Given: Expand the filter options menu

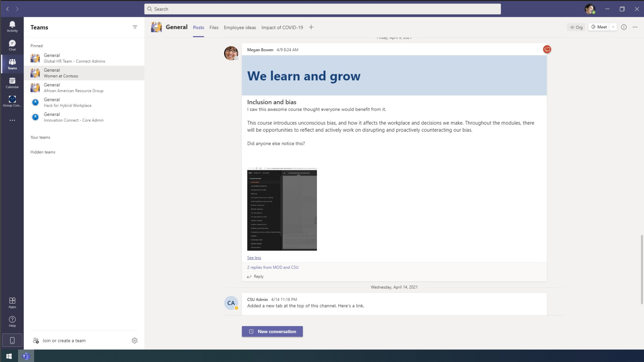Looking at the screenshot, I should [135, 27].
